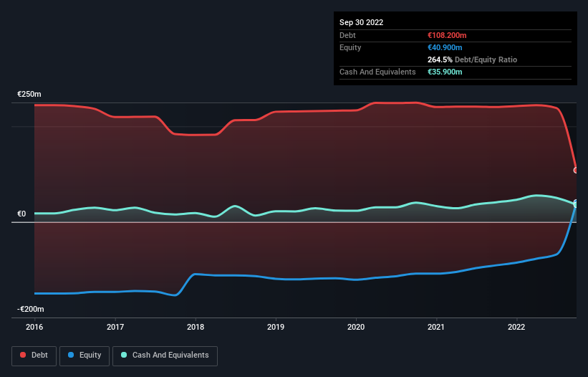Click the red Debt legend dot

[x=23, y=355]
